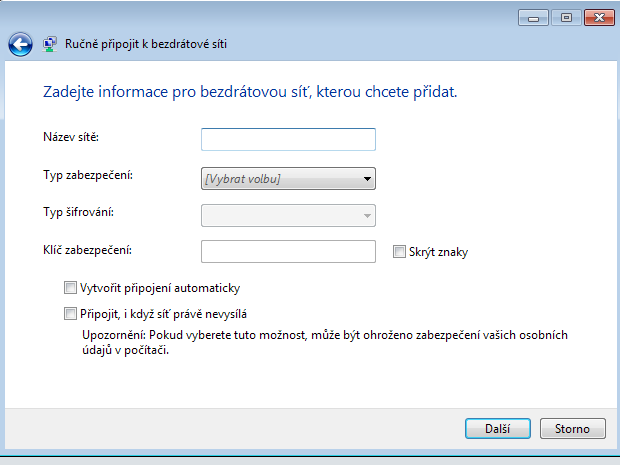Screen dimensions: 620x465
Task: Click the wireless network wizard icon
Action: (50, 44)
